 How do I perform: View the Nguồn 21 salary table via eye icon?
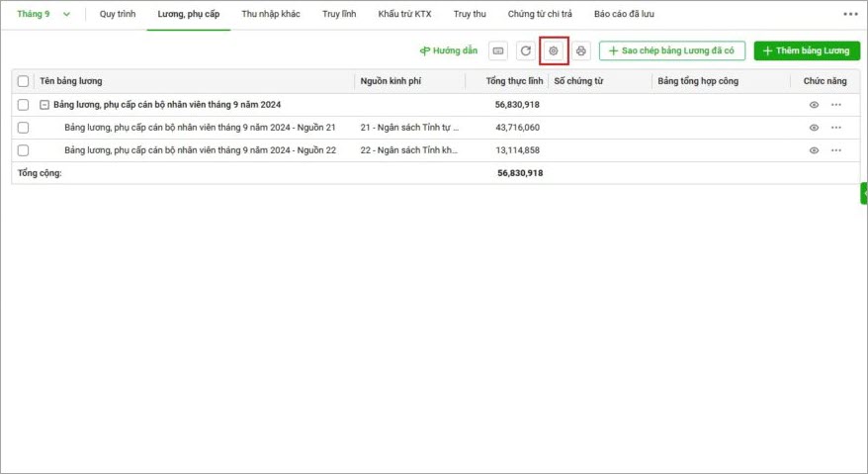[814, 128]
